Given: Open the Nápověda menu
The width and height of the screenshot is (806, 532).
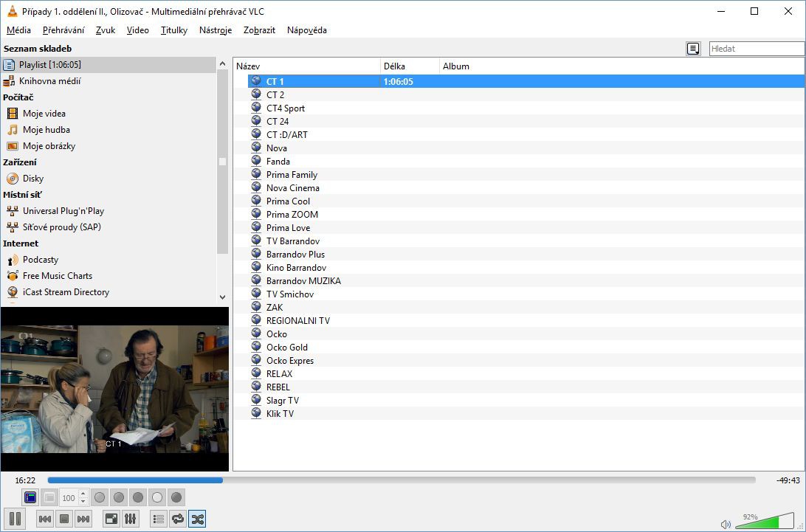Looking at the screenshot, I should click(x=307, y=30).
